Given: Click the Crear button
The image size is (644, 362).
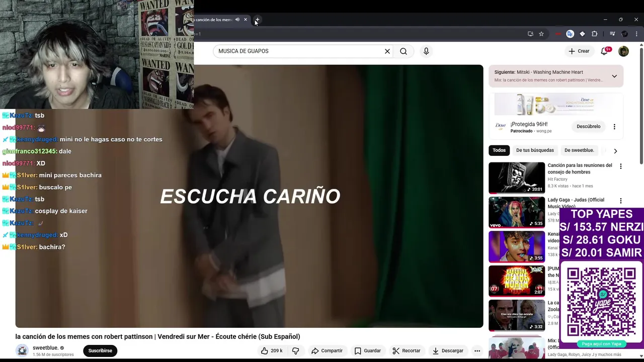Looking at the screenshot, I should tap(579, 51).
